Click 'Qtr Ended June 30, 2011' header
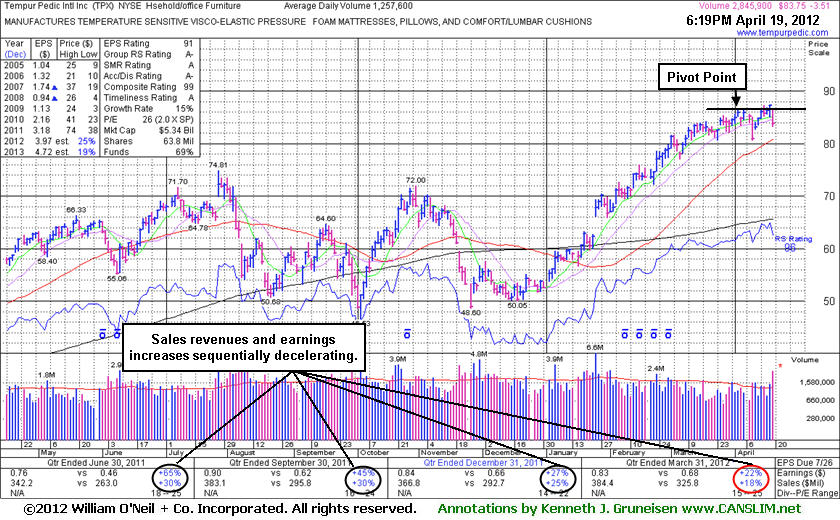Screen dimensions: 840x520 (x=96, y=462)
